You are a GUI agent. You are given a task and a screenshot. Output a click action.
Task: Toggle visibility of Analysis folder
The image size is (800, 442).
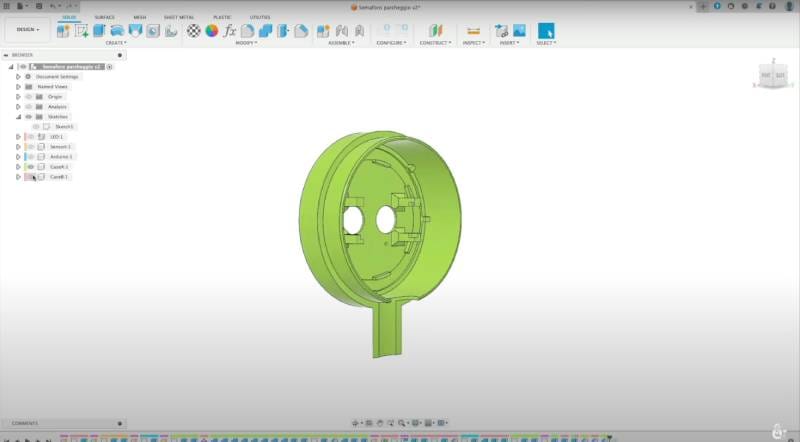[29, 107]
